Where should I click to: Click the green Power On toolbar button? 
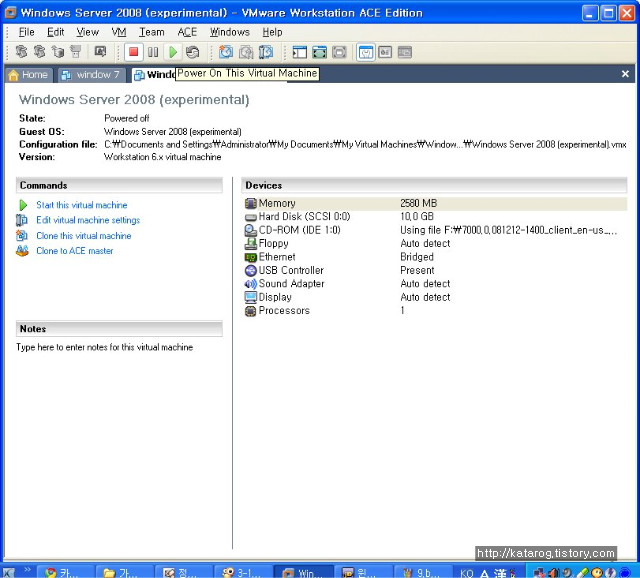173,52
